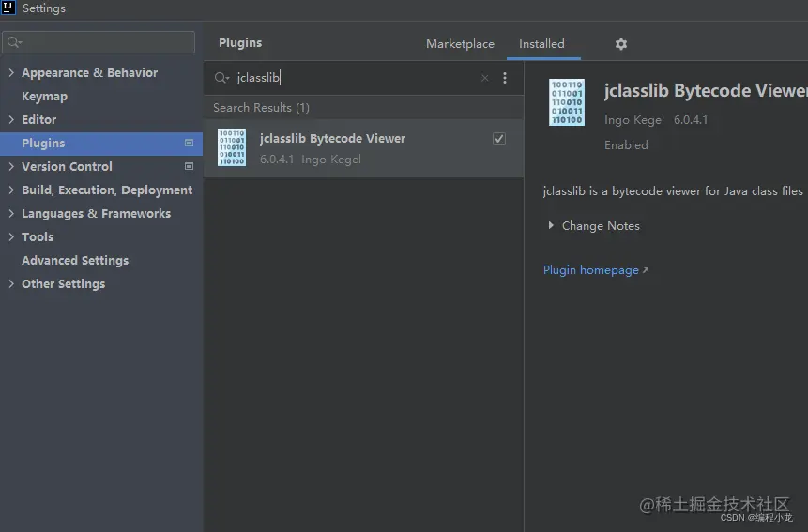Expand the Editor settings node
This screenshot has height=532, width=808.
coord(11,119)
